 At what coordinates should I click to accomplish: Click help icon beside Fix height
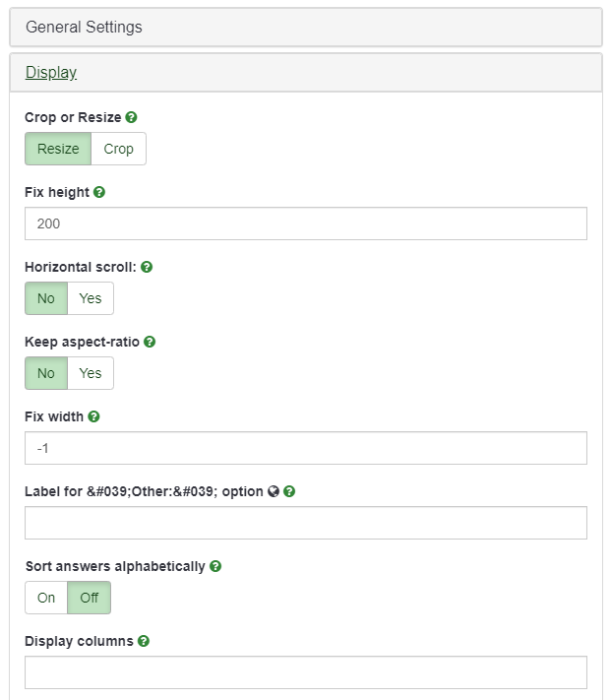click(99, 192)
